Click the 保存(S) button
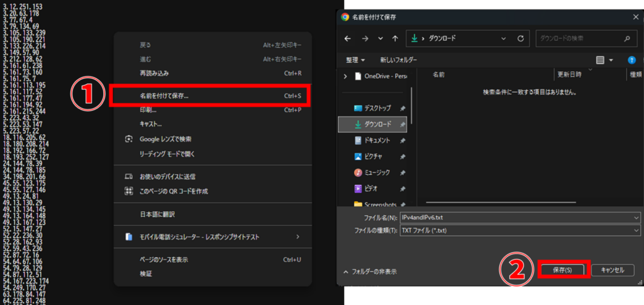The height and width of the screenshot is (305, 644). click(563, 270)
